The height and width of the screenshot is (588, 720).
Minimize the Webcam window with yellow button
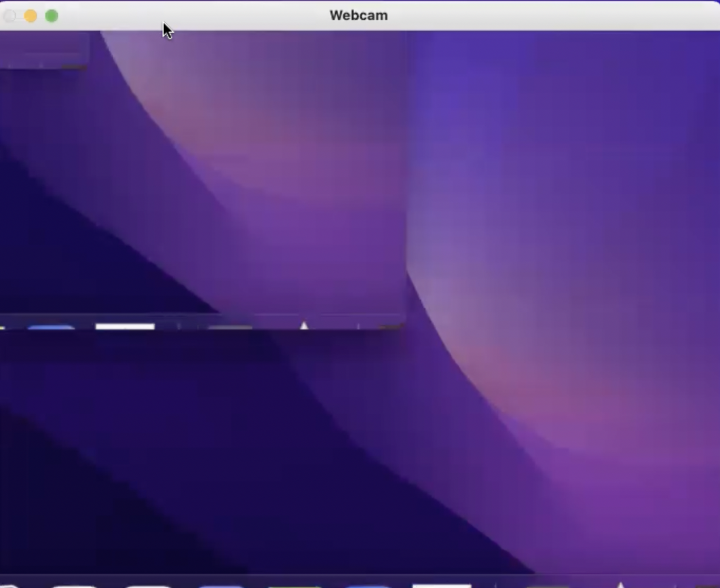tap(31, 16)
